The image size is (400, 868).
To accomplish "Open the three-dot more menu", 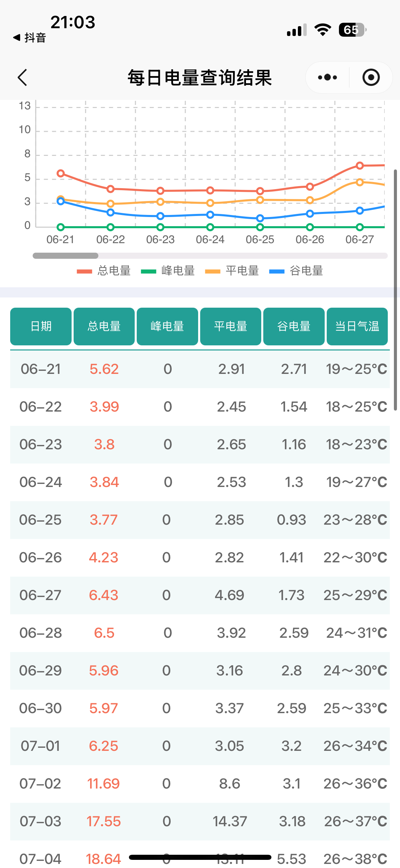I will coord(327,77).
